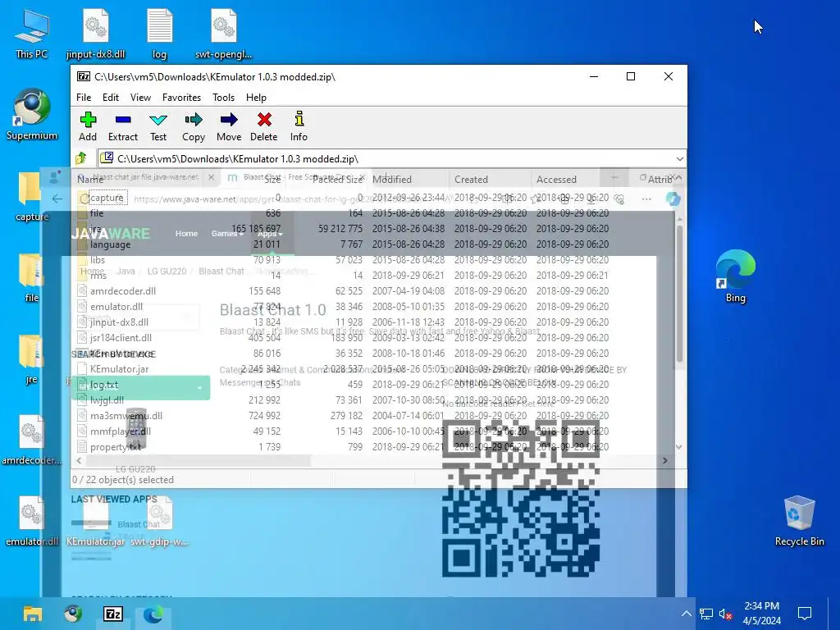Click the red Delete toolbar icon
The image size is (840, 630).
(264, 127)
